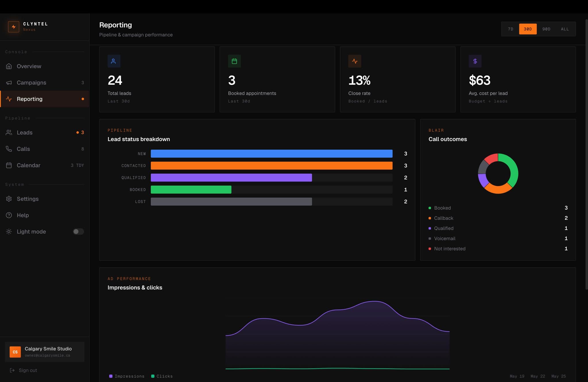This screenshot has height=382, width=588.
Task: Click the Help question mark icon
Action: pos(9,215)
